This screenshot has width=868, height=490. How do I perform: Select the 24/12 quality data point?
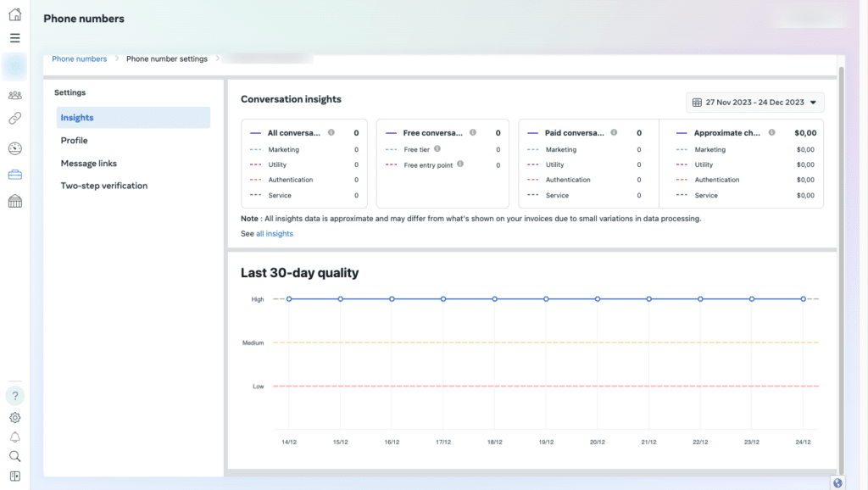point(804,299)
